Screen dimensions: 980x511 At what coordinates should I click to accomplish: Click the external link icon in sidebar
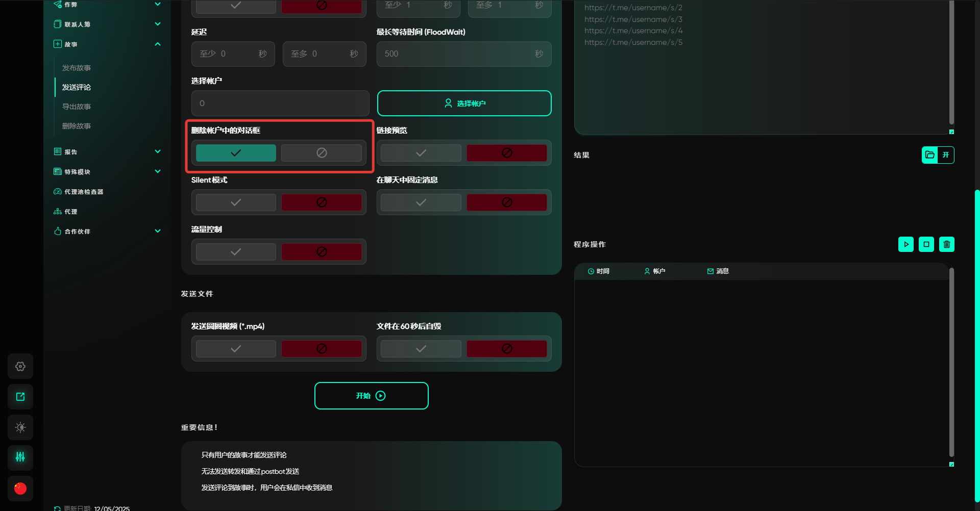point(20,397)
